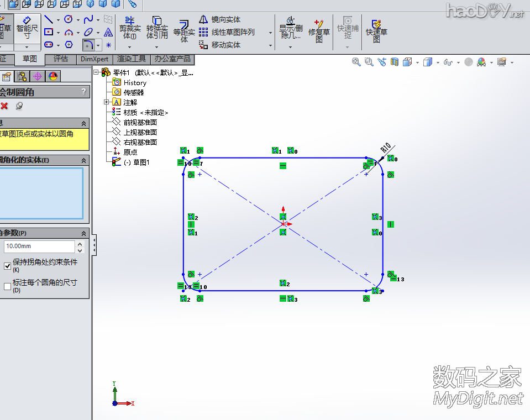Open the linear sketch pattern dropdown arrow
530x420 pixels.
271,33
